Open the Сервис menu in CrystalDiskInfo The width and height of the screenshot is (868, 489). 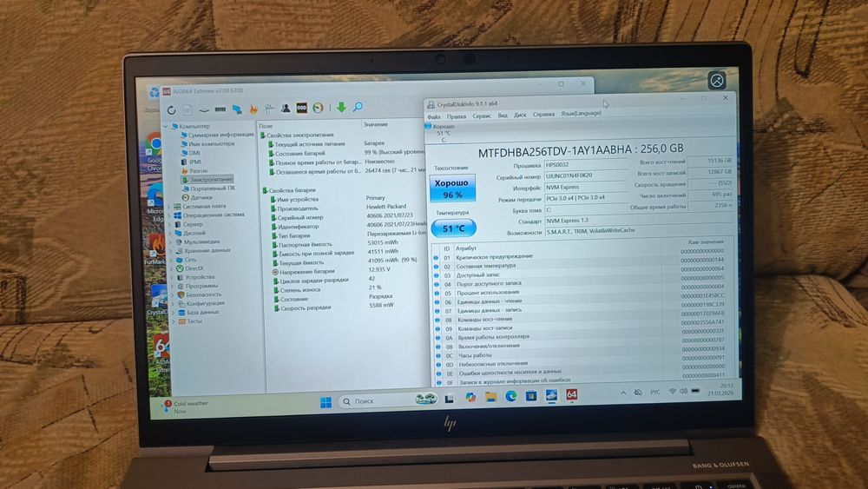pos(482,116)
